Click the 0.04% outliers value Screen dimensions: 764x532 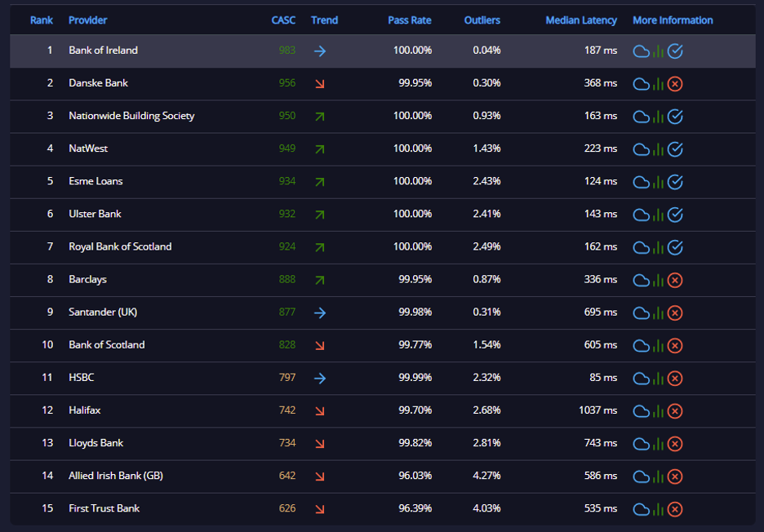point(486,50)
